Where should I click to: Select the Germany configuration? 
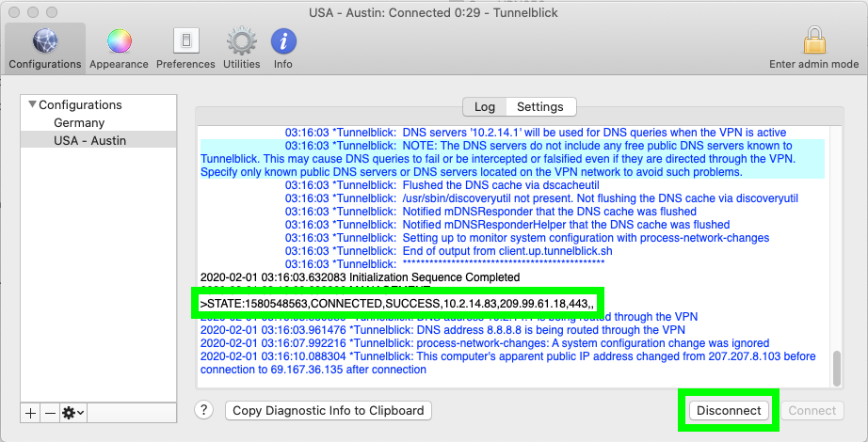pyautogui.click(x=79, y=123)
